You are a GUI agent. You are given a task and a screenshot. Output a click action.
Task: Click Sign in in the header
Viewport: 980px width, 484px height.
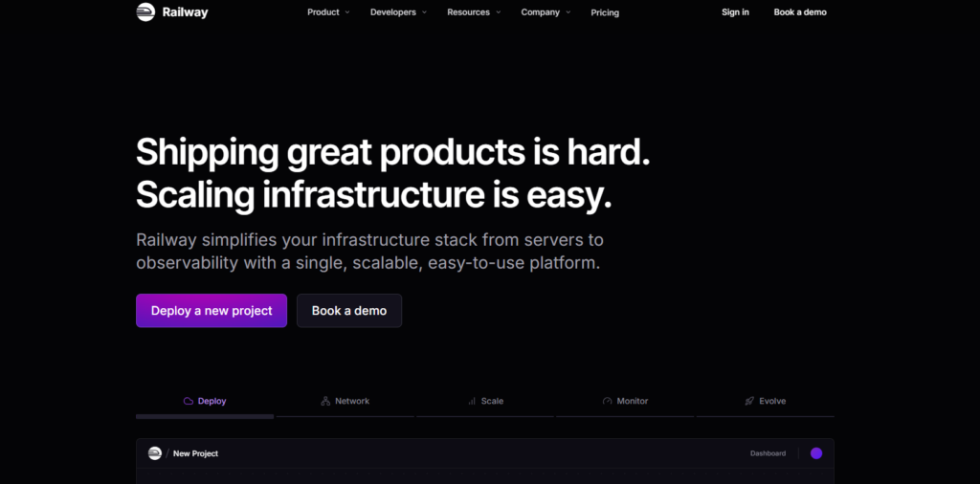tap(735, 11)
